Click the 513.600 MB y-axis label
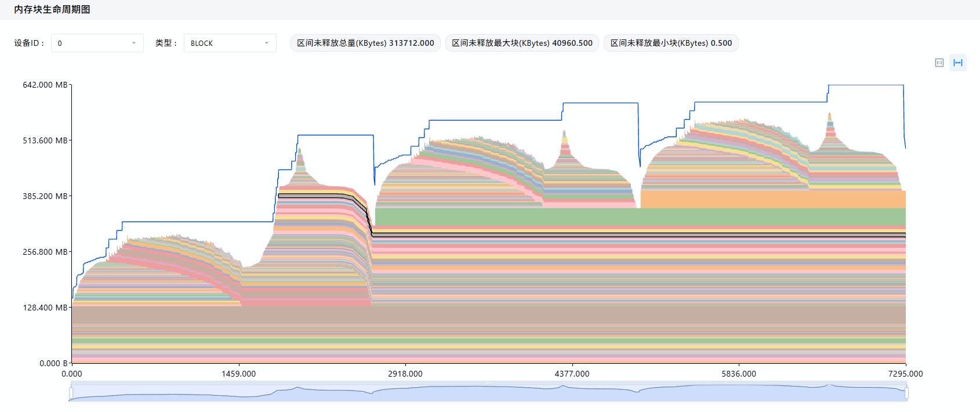This screenshot has height=412, width=980. pyautogui.click(x=45, y=140)
